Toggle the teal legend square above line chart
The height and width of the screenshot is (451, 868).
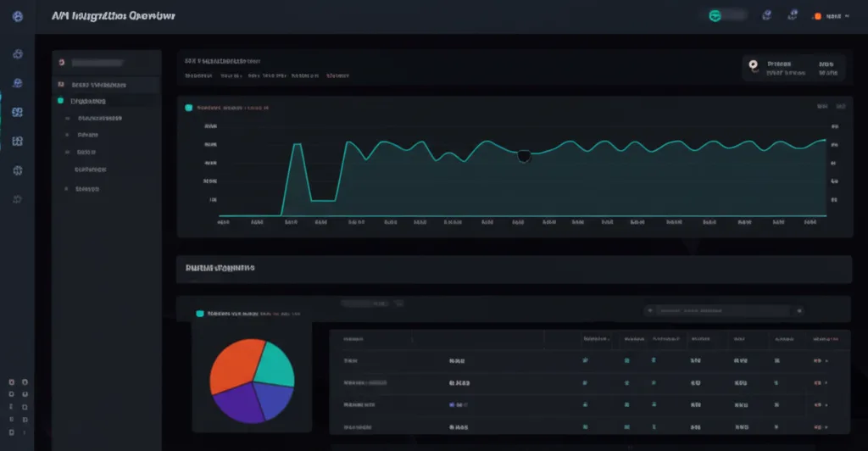tap(189, 108)
